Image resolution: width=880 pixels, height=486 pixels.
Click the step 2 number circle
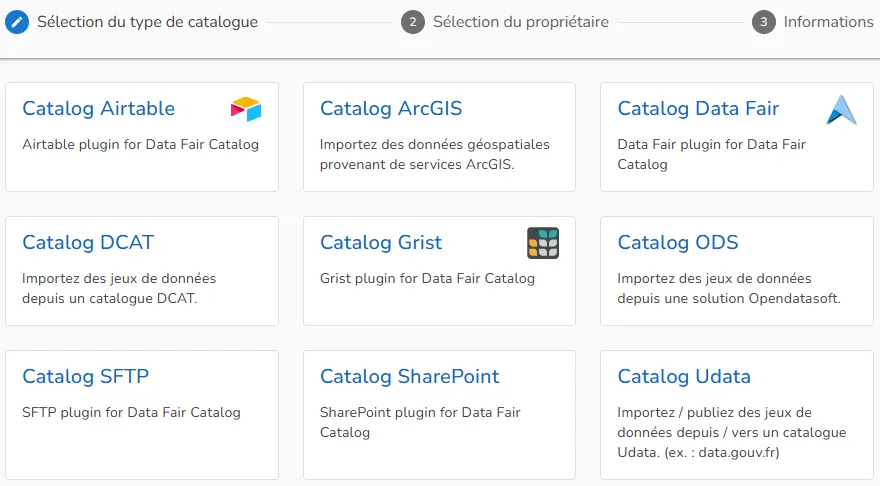pos(412,22)
